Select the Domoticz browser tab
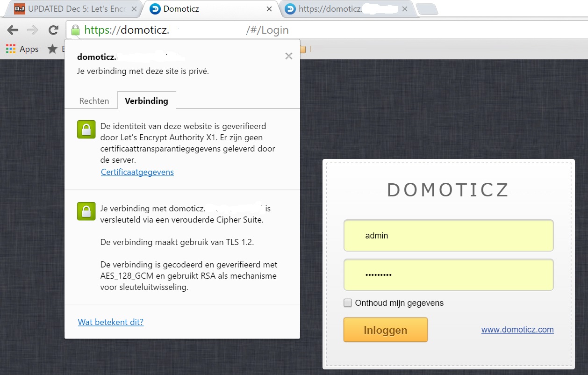 coord(211,9)
